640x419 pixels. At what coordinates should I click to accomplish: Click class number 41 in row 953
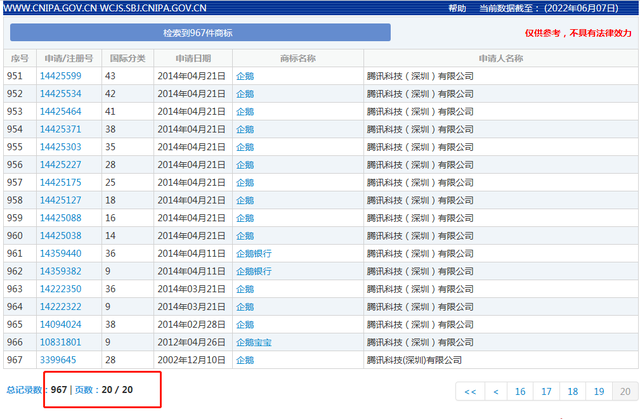(110, 111)
